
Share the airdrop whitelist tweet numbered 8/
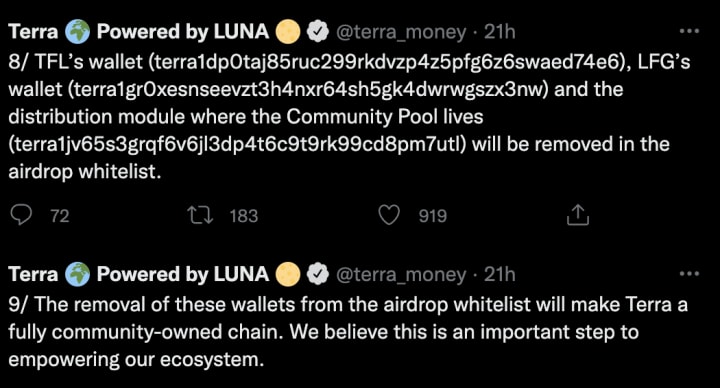tap(578, 215)
